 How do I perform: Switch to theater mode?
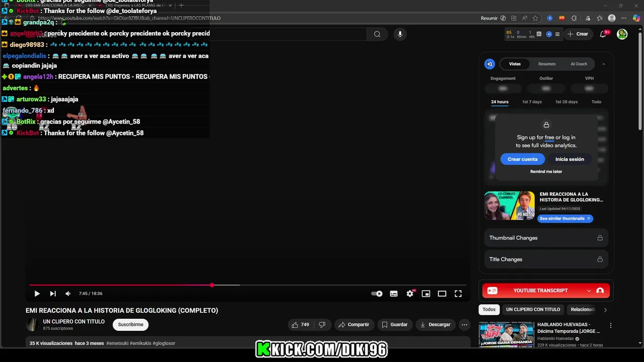click(x=442, y=294)
